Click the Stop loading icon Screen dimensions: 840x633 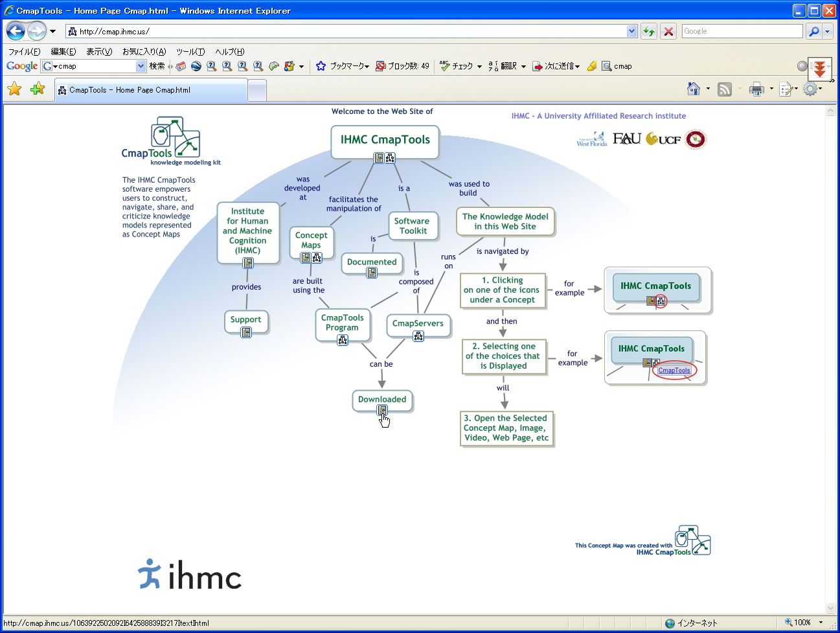pyautogui.click(x=668, y=31)
